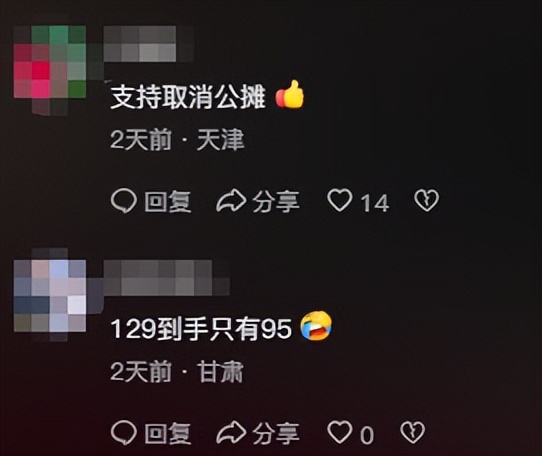Click the 回复 label on the 甘肃 comment

[x=168, y=433]
